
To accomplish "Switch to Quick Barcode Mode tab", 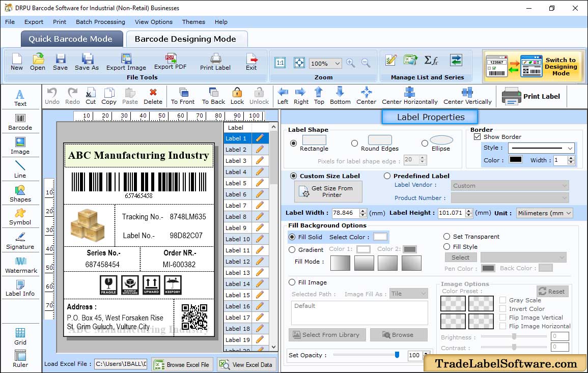I will pos(71,39).
